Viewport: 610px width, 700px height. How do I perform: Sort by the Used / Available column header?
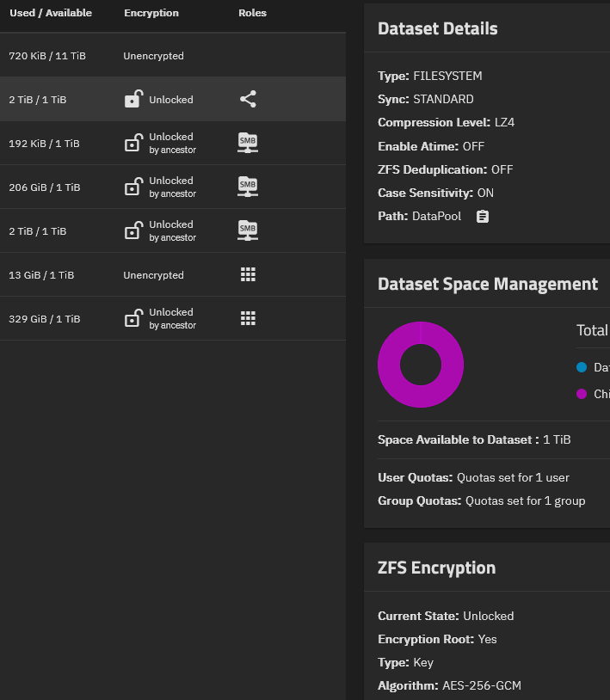pos(51,13)
